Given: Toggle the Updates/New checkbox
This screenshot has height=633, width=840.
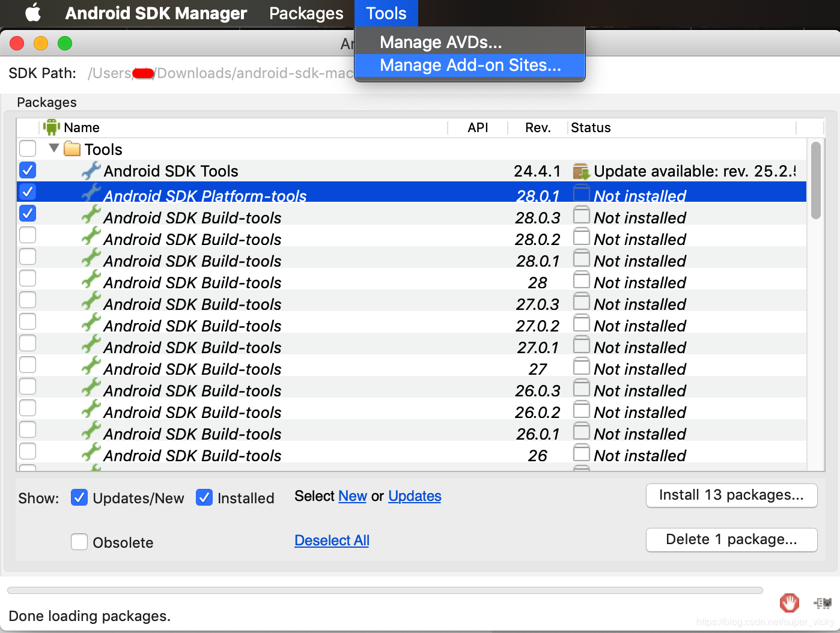Looking at the screenshot, I should pos(79,497).
